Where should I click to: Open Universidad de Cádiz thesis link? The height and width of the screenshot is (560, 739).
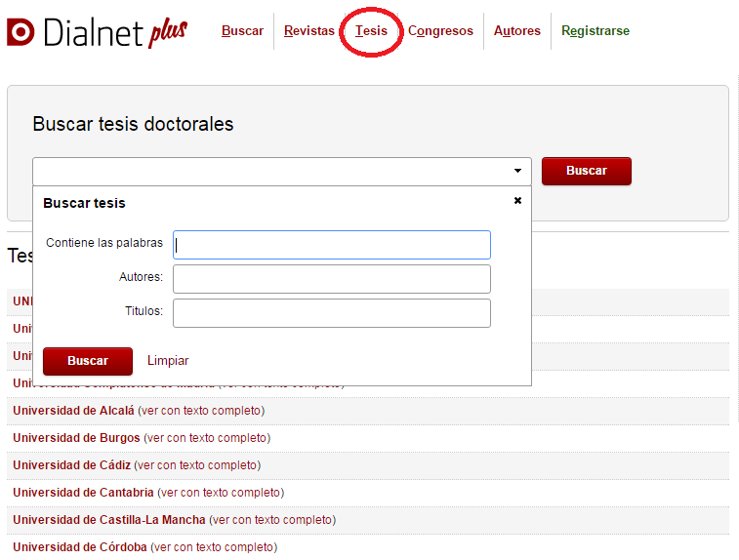71,465
